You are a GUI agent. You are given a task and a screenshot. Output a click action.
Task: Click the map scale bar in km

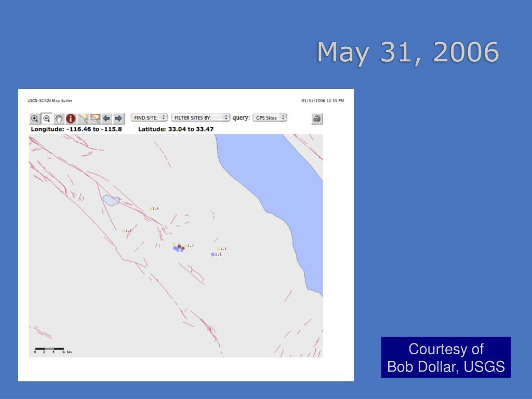54,351
